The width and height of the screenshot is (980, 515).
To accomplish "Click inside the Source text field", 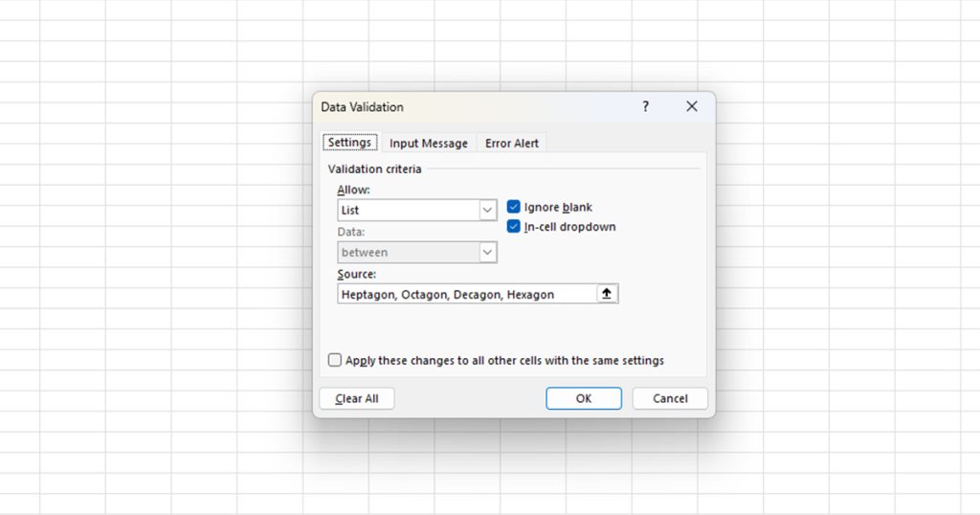I will pos(466,294).
